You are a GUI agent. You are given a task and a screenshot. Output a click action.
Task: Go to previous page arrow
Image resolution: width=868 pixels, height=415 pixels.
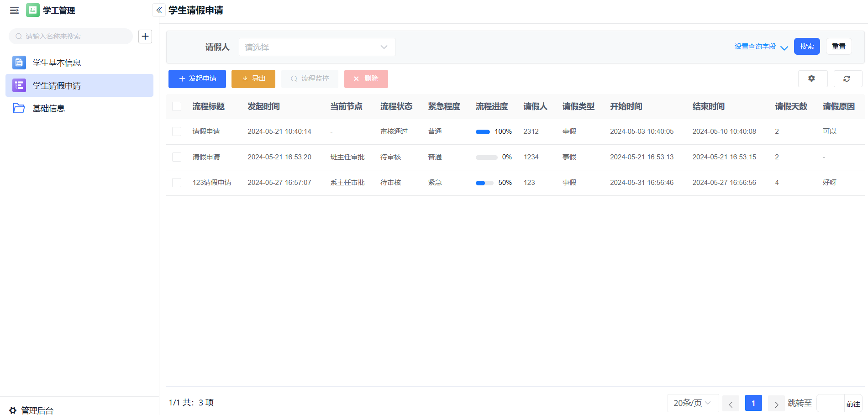click(x=731, y=404)
